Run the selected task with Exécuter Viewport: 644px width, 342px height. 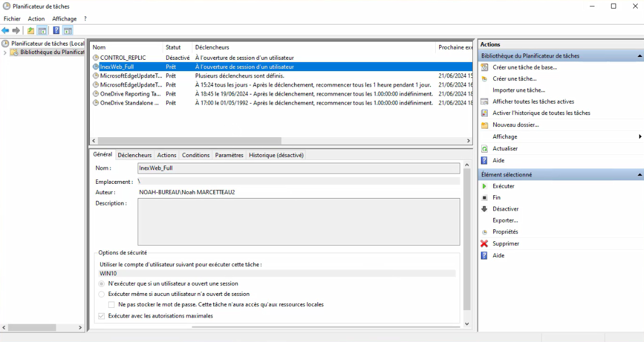pyautogui.click(x=503, y=186)
